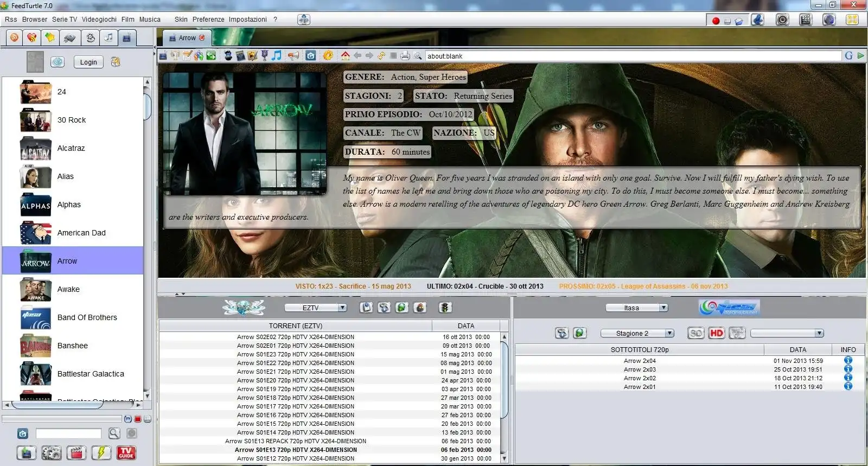Click the sidebar search magnifier button
Screen dimensions: 868x466
tap(114, 433)
